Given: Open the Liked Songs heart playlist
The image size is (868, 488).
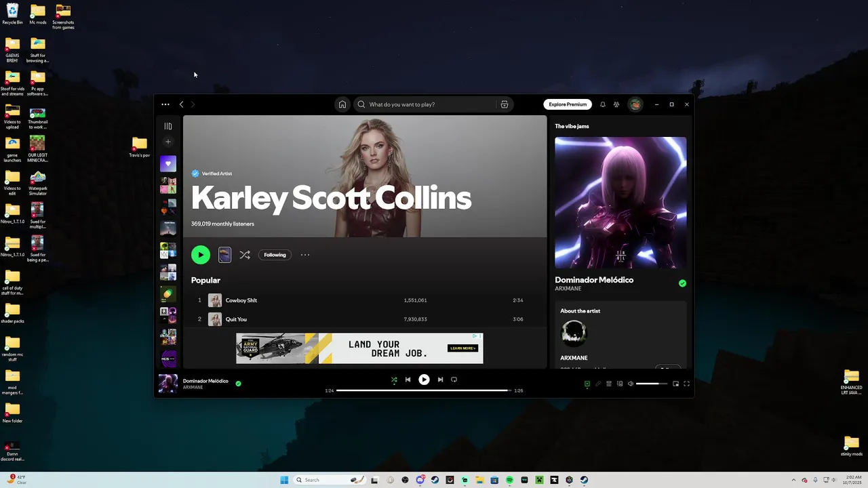Looking at the screenshot, I should (x=168, y=163).
